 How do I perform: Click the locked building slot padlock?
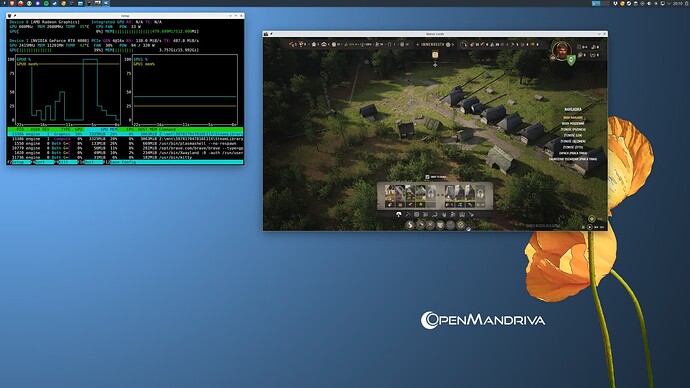click(x=480, y=193)
